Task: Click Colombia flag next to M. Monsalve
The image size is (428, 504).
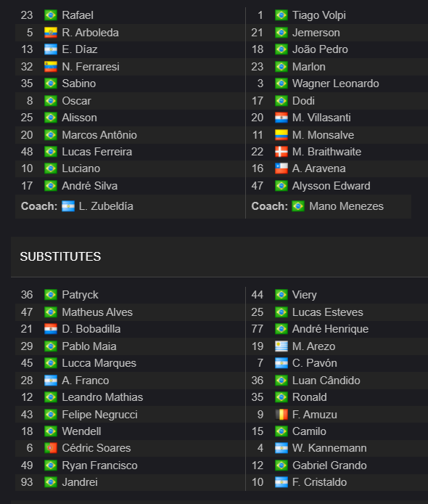Action: (281, 135)
